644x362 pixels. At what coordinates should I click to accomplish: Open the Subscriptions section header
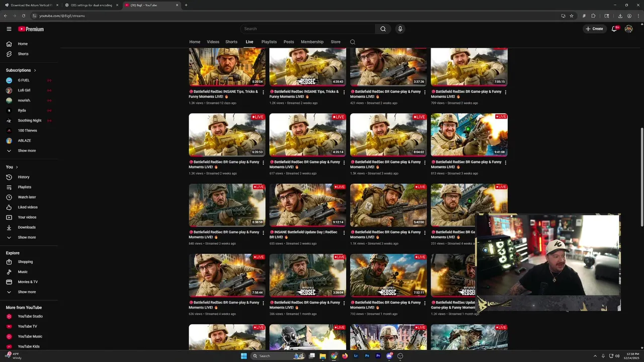[21, 70]
